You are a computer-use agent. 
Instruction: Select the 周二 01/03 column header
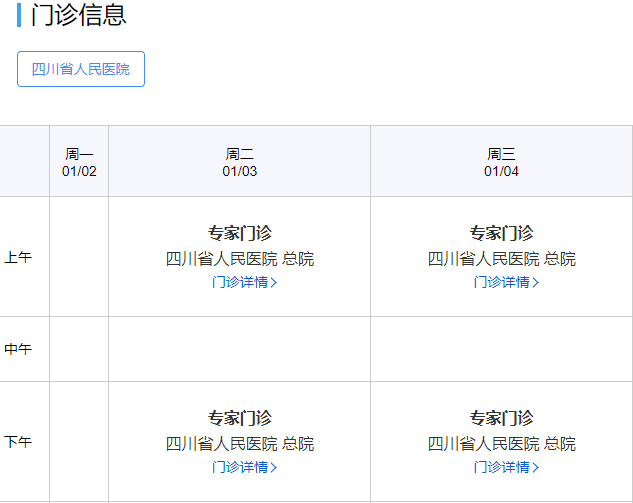tap(239, 162)
